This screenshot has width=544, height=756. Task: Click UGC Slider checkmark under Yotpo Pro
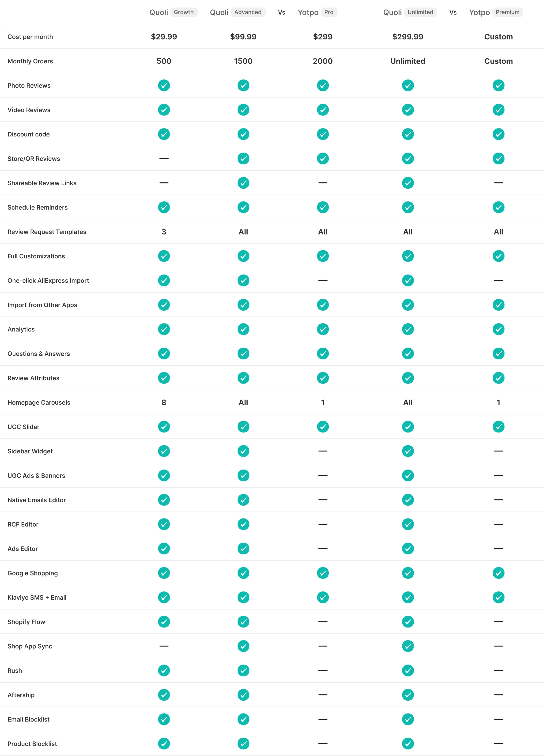coord(323,427)
